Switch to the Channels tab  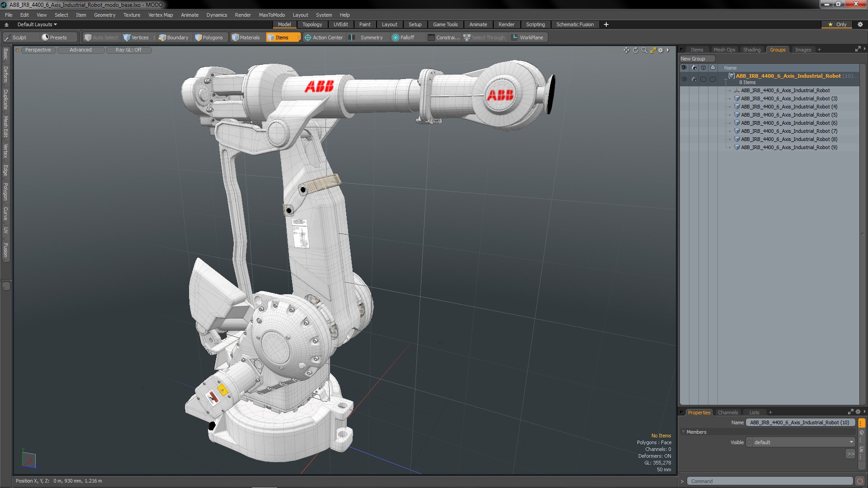pos(728,413)
